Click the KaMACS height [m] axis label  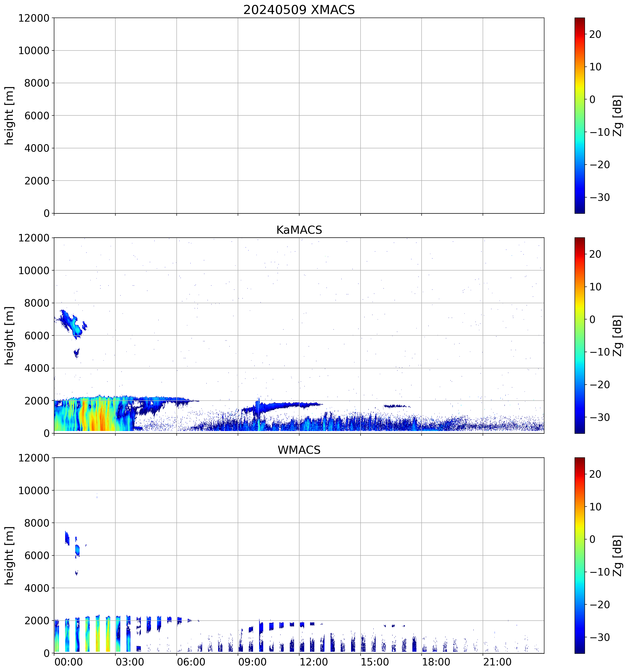(x=9, y=335)
